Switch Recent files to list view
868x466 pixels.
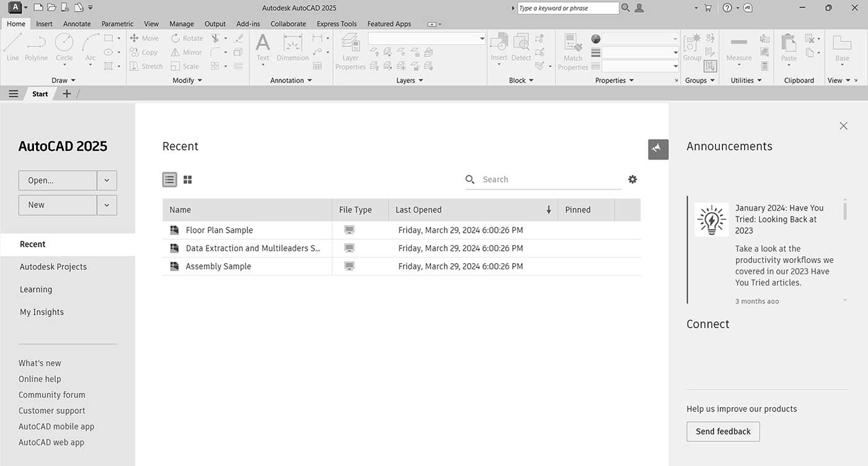coord(170,179)
